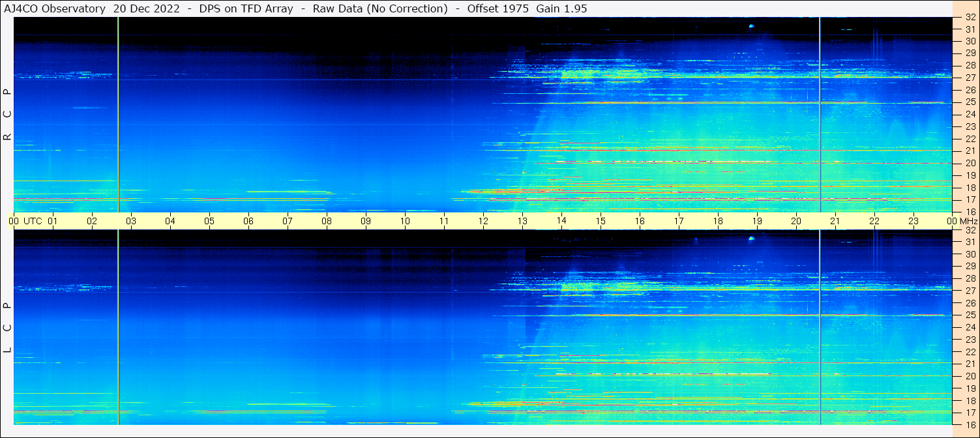Image resolution: width=980 pixels, height=438 pixels.
Task: Click the 32 MHz label on RCP frequency axis
Action: (x=970, y=17)
